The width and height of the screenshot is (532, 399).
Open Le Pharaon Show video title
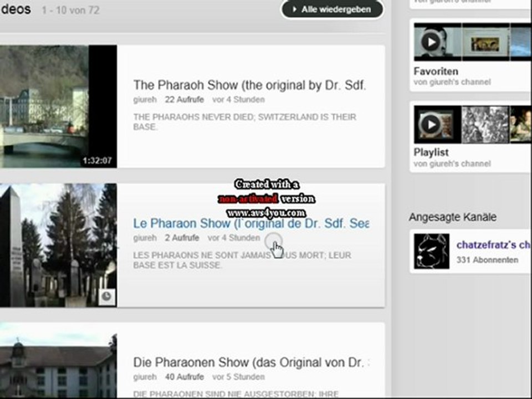[x=251, y=223]
